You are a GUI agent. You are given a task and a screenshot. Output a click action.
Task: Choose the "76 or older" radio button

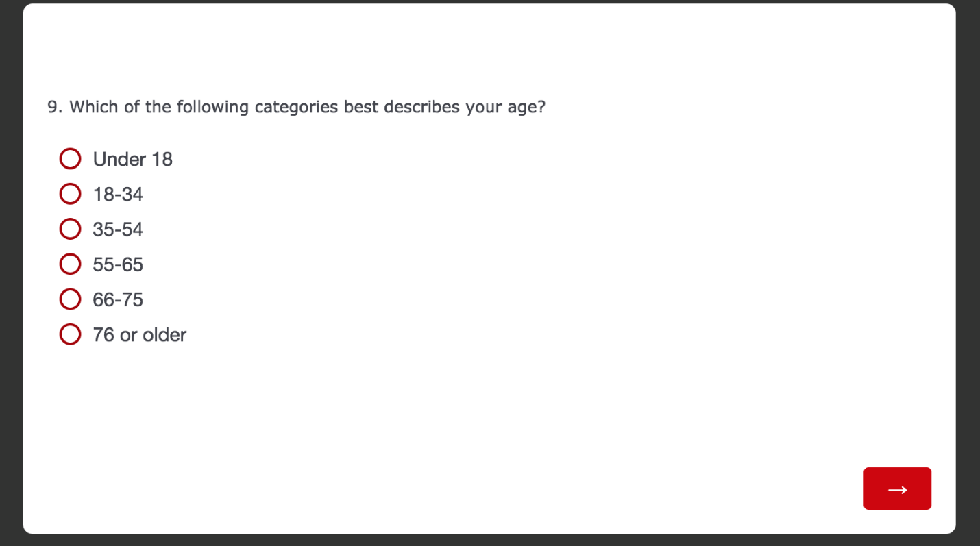point(70,334)
